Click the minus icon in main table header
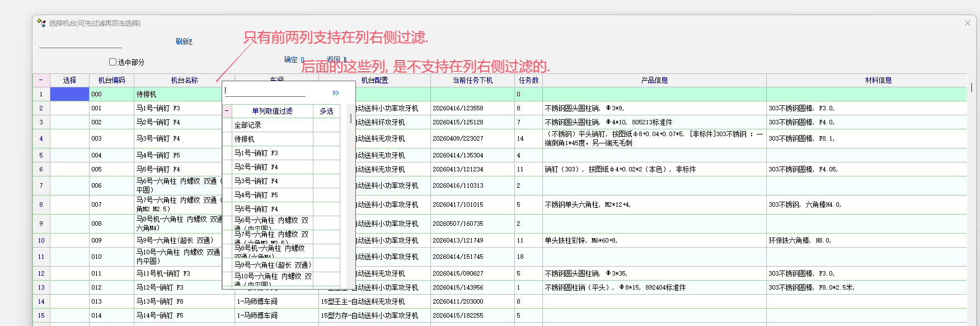 [x=41, y=80]
